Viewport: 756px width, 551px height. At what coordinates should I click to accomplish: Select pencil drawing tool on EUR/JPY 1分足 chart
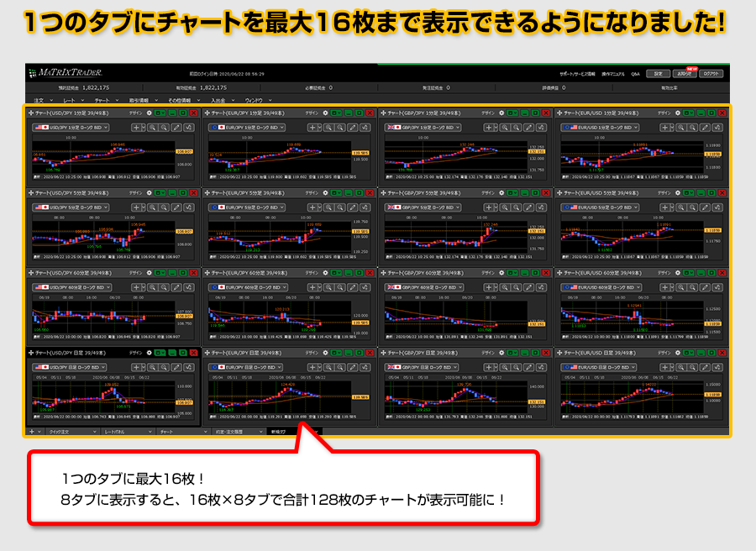353,128
